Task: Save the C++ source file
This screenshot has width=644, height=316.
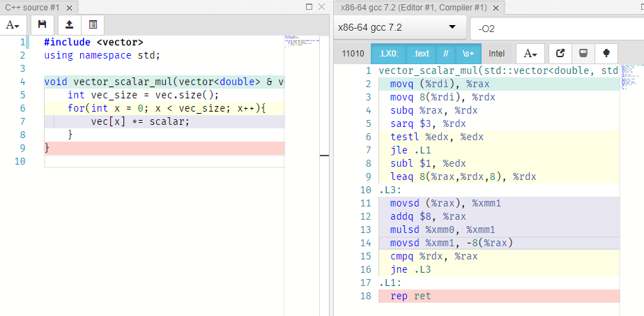Action: [x=42, y=24]
